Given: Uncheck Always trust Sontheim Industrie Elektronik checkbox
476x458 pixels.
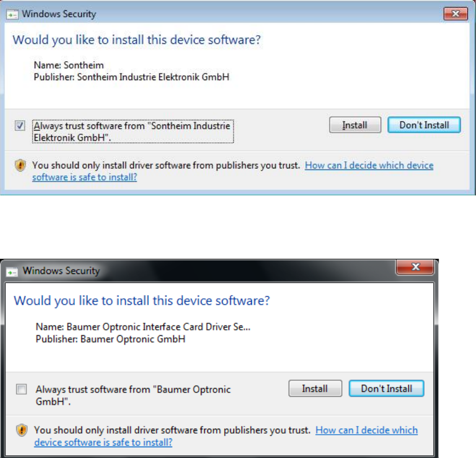Looking at the screenshot, I should click(20, 126).
